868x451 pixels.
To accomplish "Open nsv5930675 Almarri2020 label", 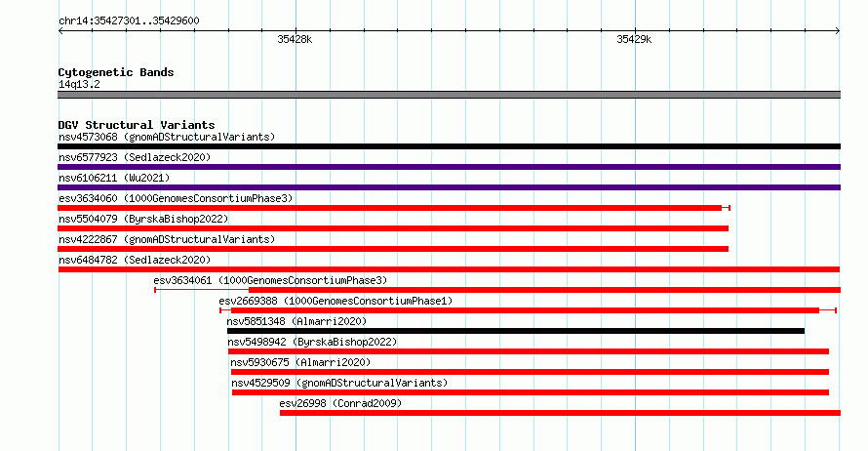I will pyautogui.click(x=300, y=362).
